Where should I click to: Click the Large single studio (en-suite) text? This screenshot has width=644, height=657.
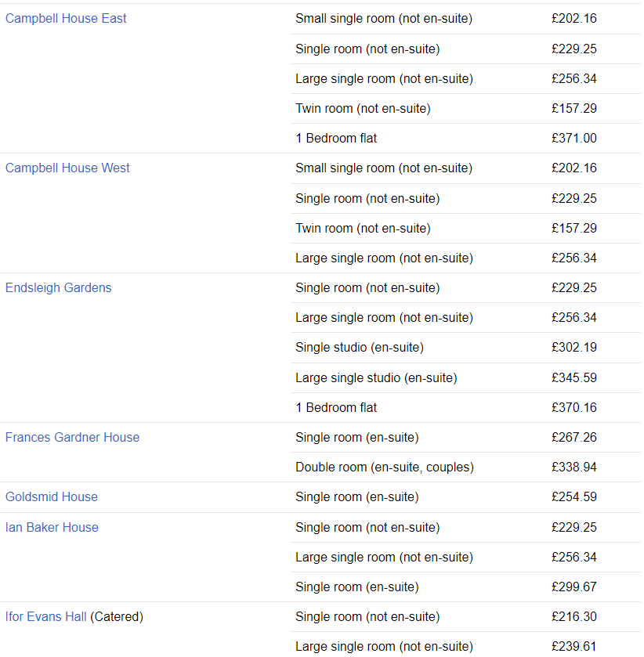pyautogui.click(x=376, y=378)
